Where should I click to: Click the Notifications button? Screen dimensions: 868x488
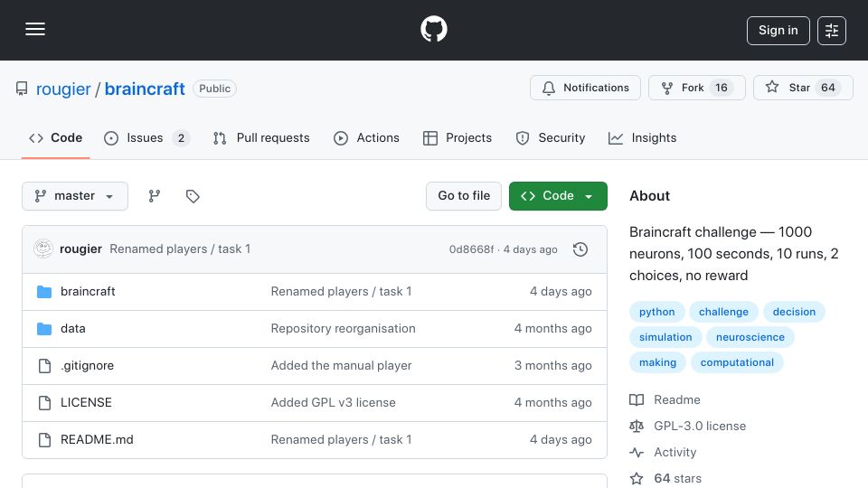click(585, 88)
